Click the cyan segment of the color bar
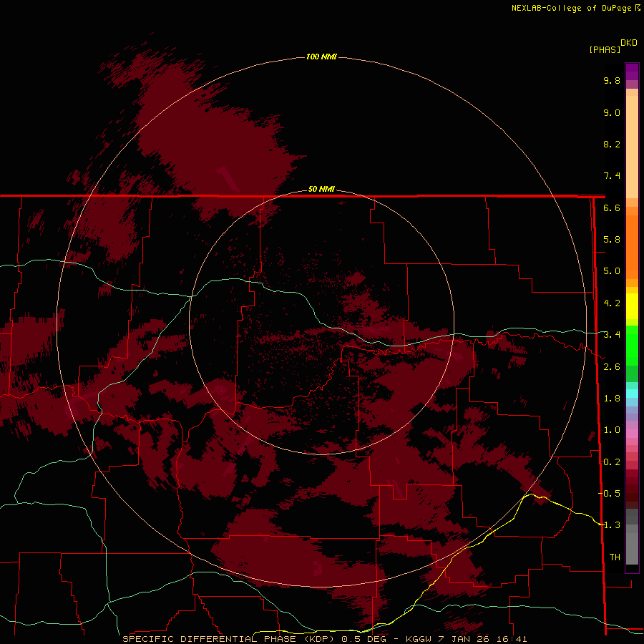 (632, 393)
